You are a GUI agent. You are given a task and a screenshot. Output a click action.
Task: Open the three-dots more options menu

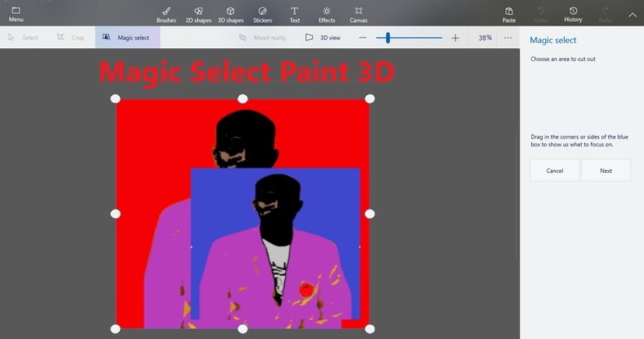pos(508,38)
